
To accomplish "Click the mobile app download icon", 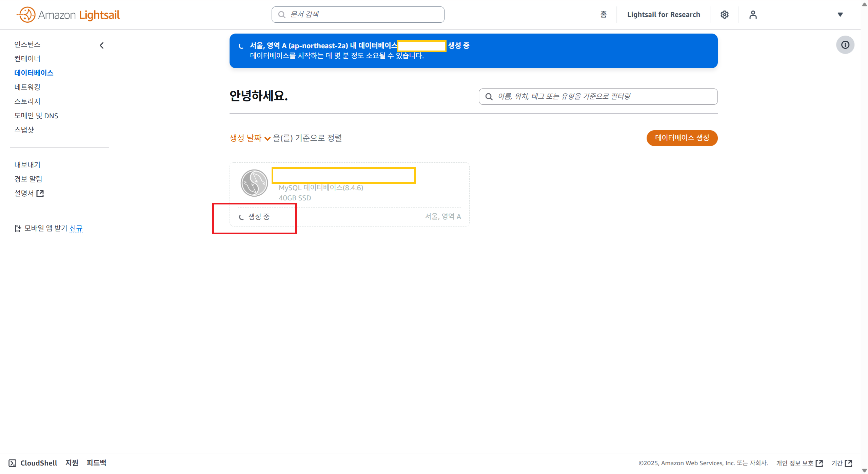I will [18, 229].
